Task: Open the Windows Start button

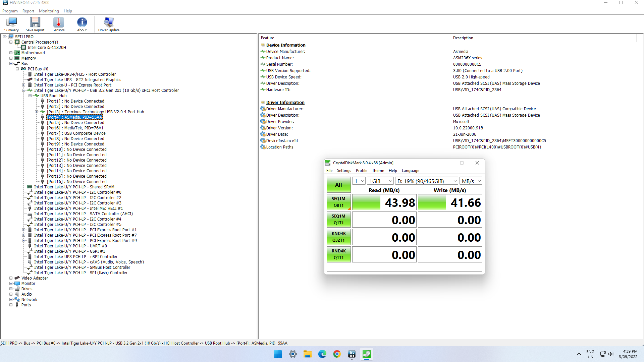Action: [x=278, y=354]
